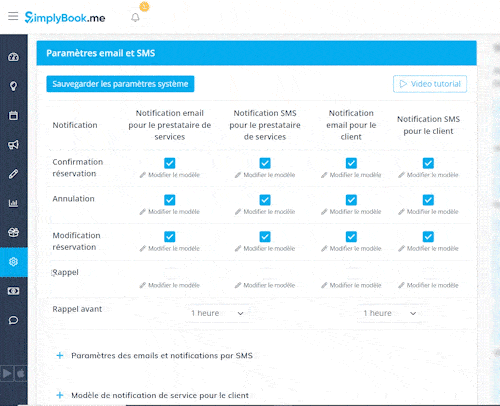This screenshot has height=406, width=500.
Task: Open the gift box icon in sidebar
Action: tap(13, 232)
